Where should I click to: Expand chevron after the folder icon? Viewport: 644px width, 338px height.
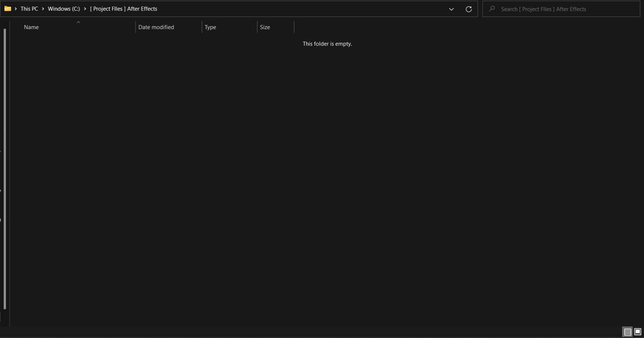[x=16, y=9]
